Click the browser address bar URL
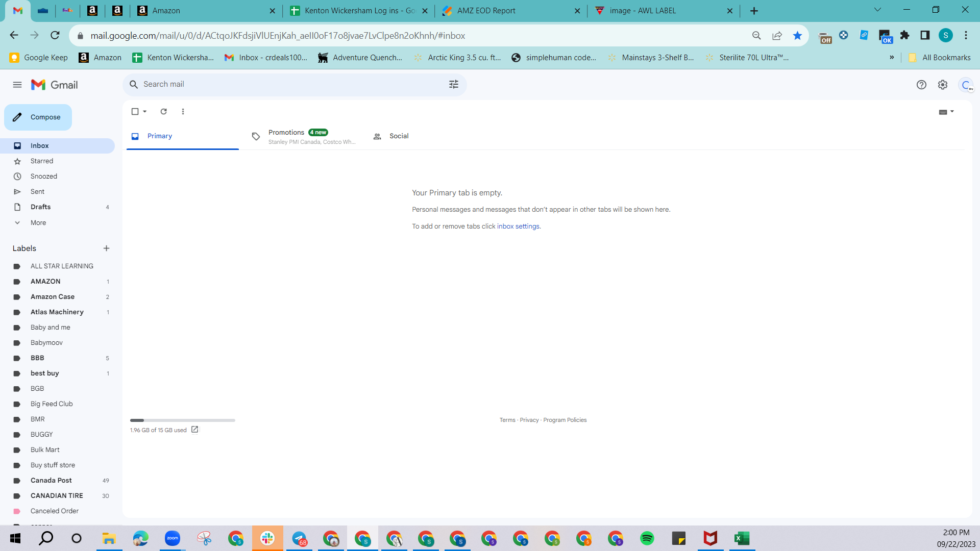The height and width of the screenshot is (551, 980). click(278, 36)
